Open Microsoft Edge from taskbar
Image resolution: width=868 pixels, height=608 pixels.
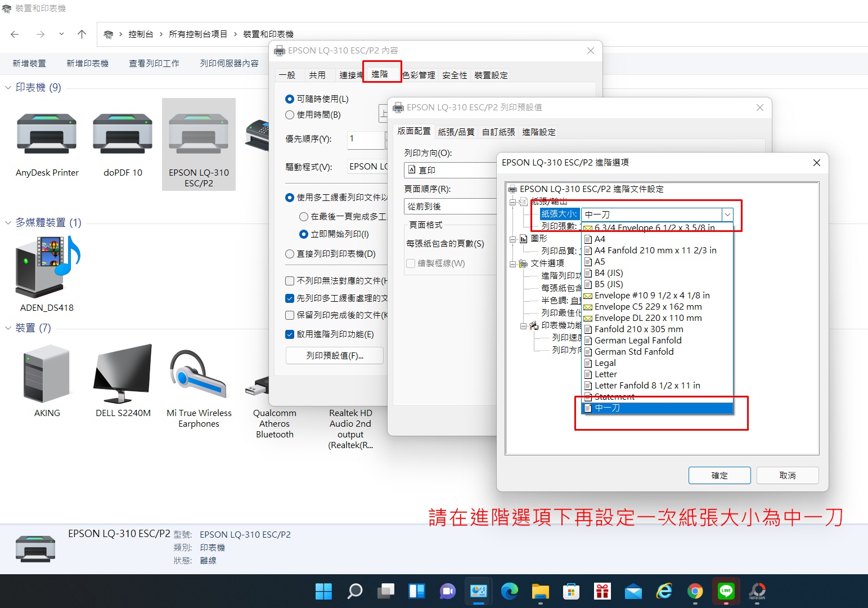point(510,591)
